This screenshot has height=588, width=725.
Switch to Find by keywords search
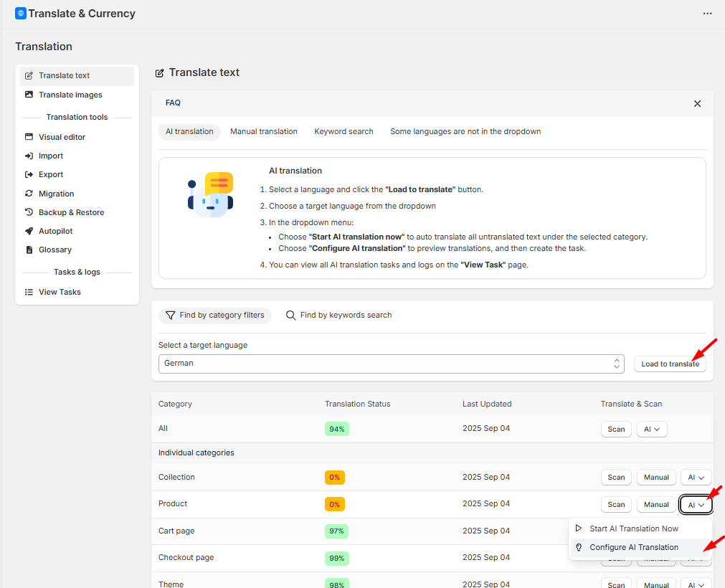(338, 316)
